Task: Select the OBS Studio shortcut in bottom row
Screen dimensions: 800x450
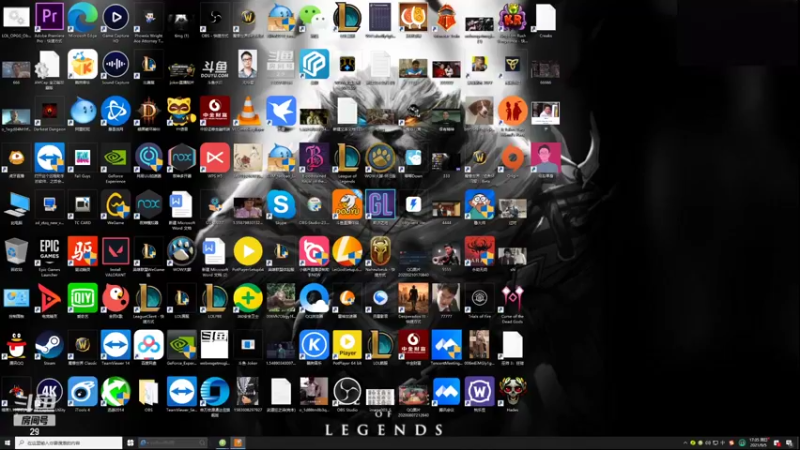Action: coord(347,391)
